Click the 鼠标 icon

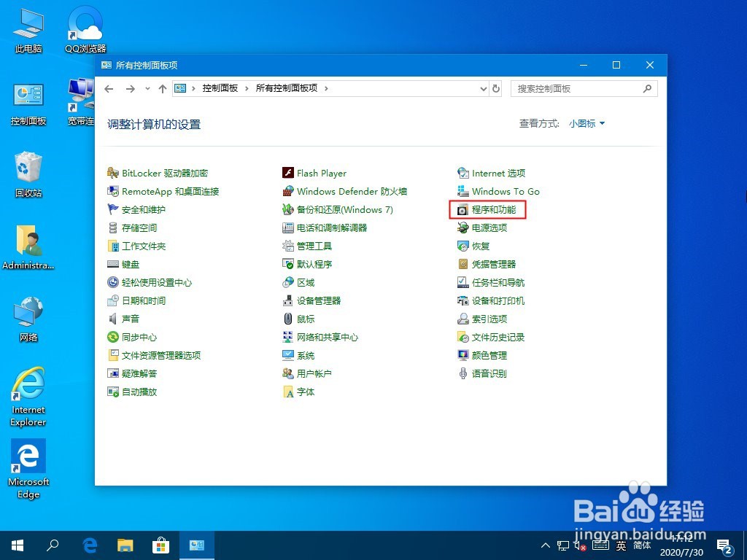click(287, 319)
